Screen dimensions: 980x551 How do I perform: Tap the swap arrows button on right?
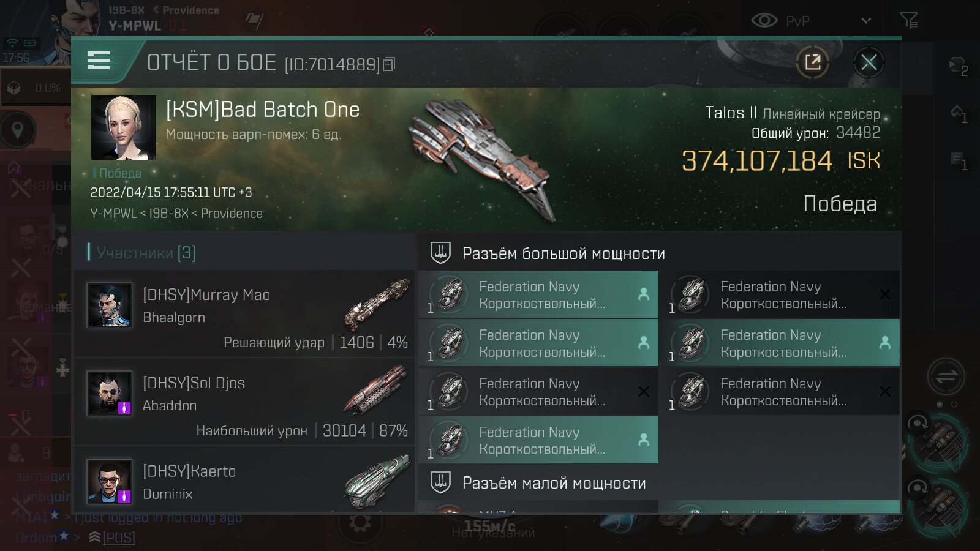point(946,376)
